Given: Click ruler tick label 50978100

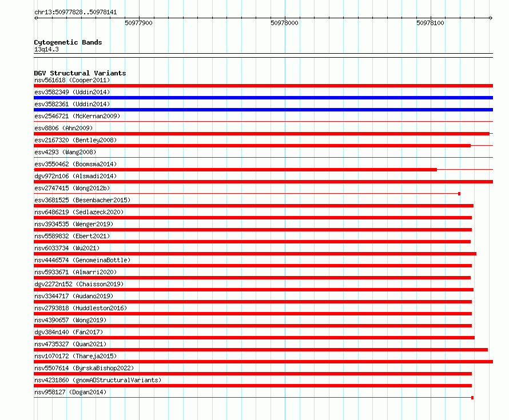Looking at the screenshot, I should click(x=430, y=23).
